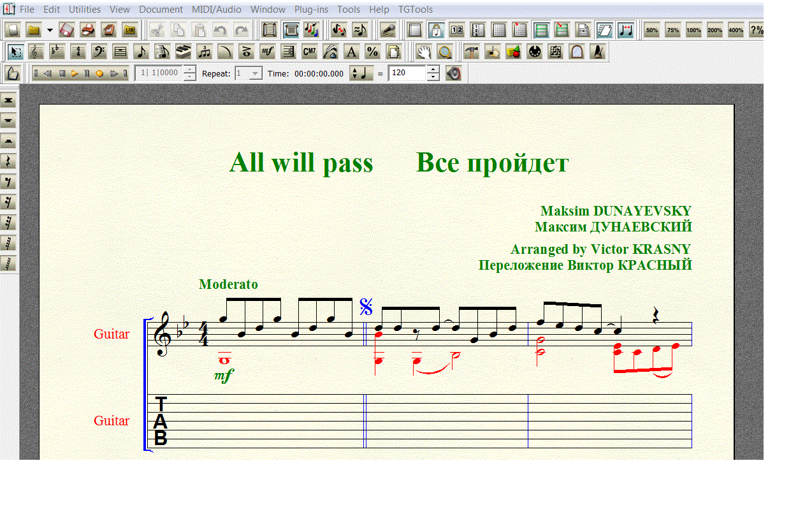Click the Open file folder icon

click(34, 30)
